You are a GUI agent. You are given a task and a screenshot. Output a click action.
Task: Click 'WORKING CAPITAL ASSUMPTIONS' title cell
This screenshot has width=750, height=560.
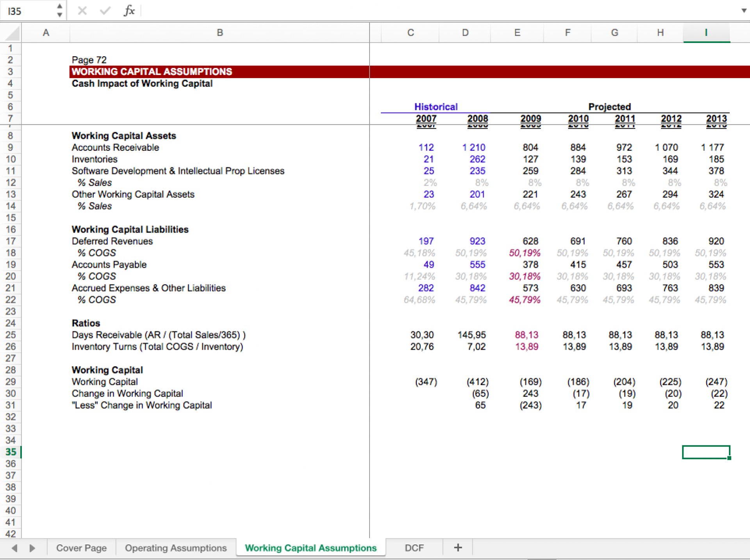tap(152, 72)
